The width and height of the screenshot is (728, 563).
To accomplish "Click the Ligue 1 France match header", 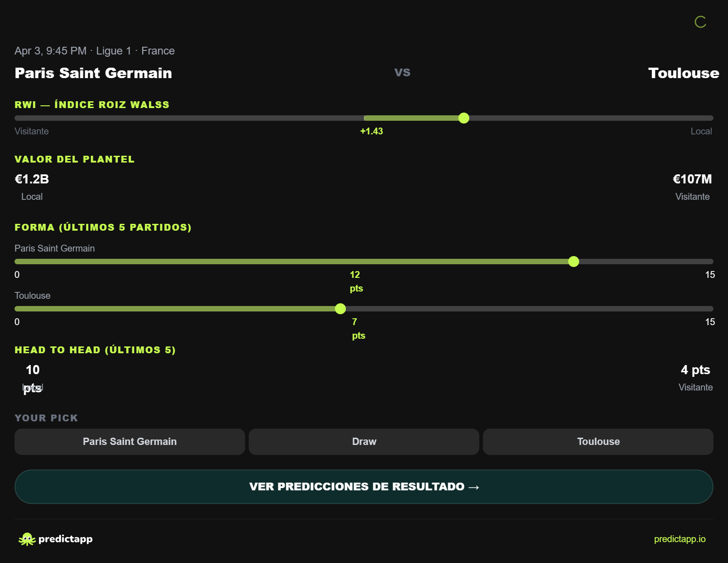I will [94, 50].
